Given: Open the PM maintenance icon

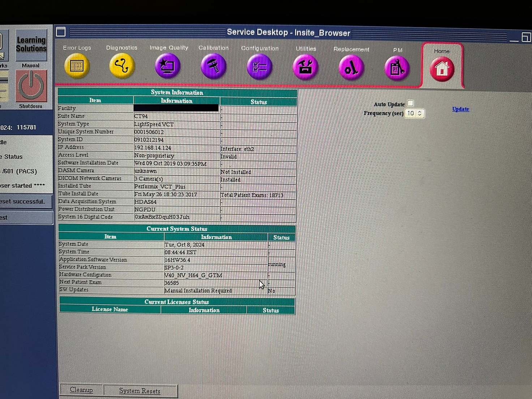Looking at the screenshot, I should (x=397, y=69).
